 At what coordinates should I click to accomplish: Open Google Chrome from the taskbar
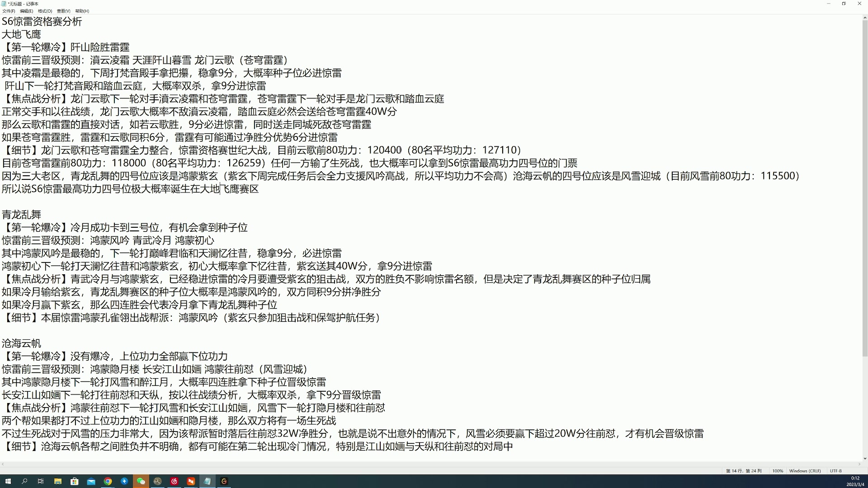tap(108, 481)
